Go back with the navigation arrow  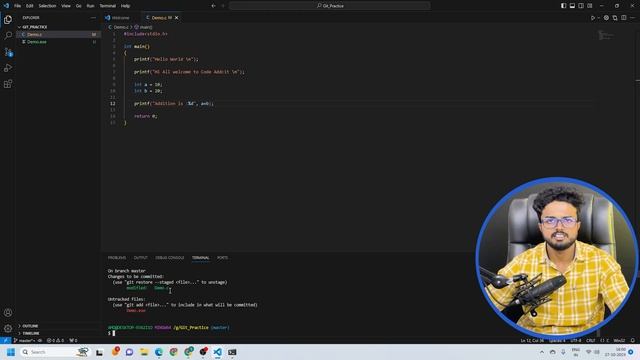tap(213, 6)
